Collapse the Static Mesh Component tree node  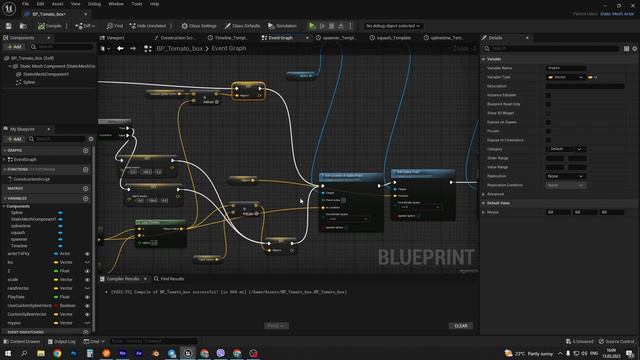[10, 66]
